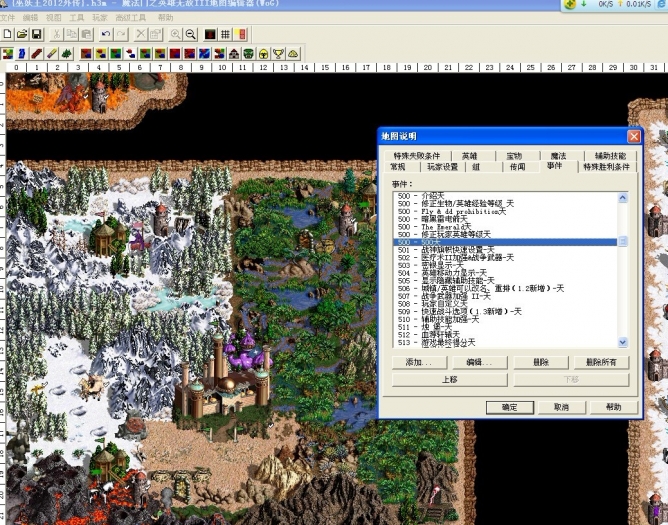Select the yellow helmet heroes object icon
Image resolution: width=668 pixels, height=525 pixels.
(x=264, y=54)
